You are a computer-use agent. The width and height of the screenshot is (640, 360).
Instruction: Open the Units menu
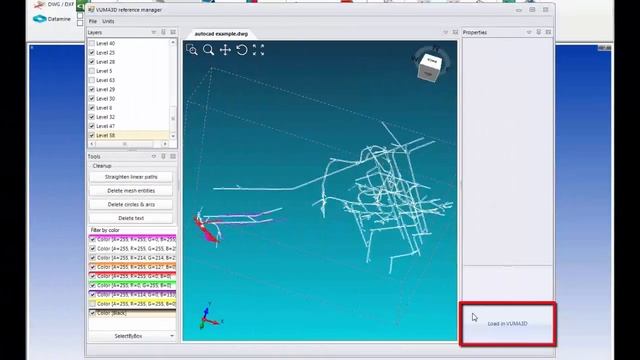pyautogui.click(x=108, y=21)
